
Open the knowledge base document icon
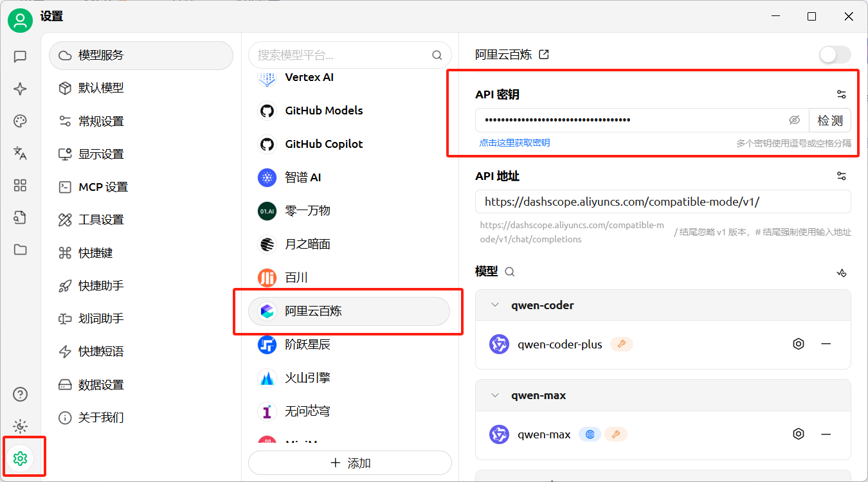pos(20,217)
